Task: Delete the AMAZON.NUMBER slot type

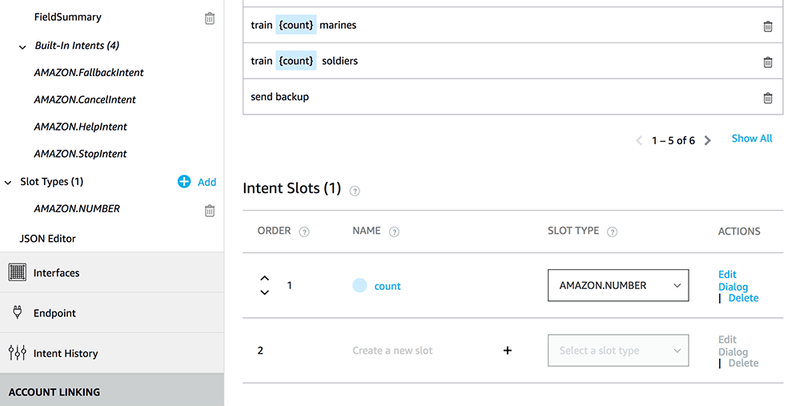Action: click(209, 210)
